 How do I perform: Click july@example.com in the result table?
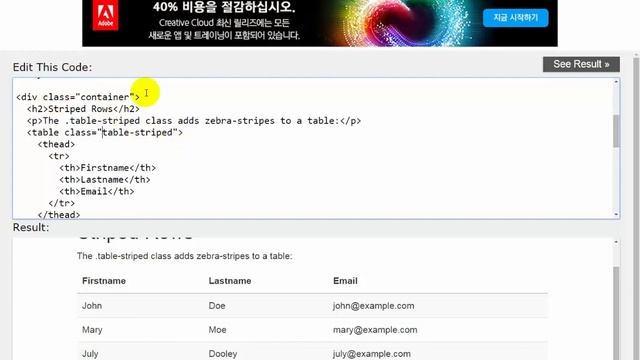tap(372, 354)
